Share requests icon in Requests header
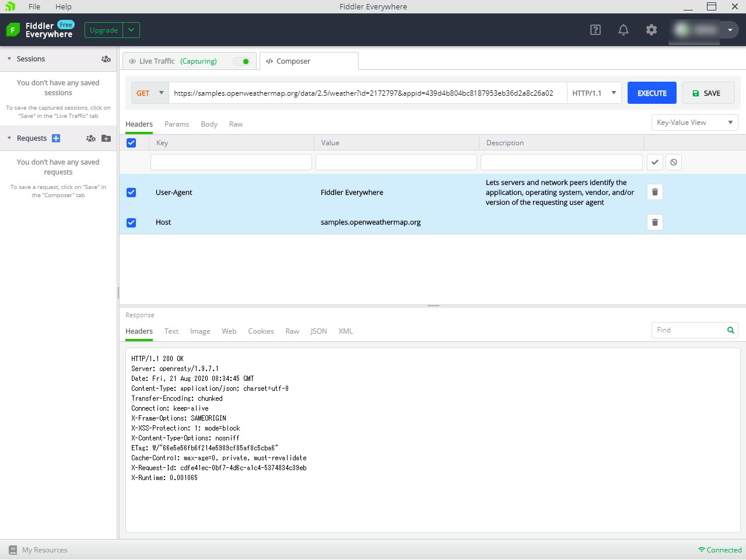Image resolution: width=746 pixels, height=560 pixels. pos(90,138)
